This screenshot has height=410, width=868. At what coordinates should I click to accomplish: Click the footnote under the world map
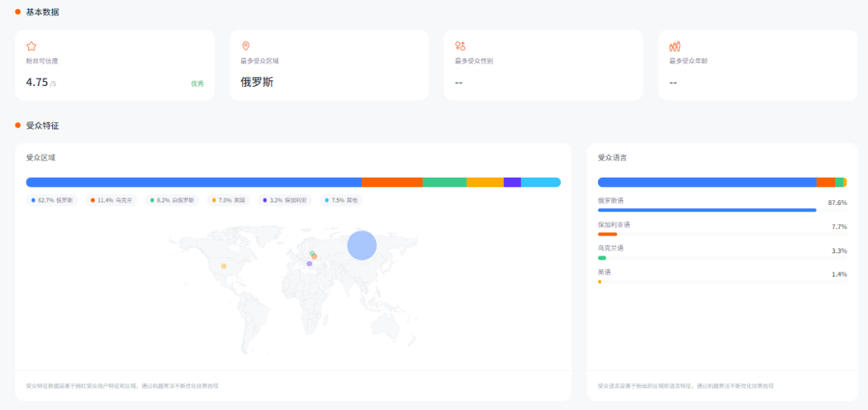click(122, 386)
